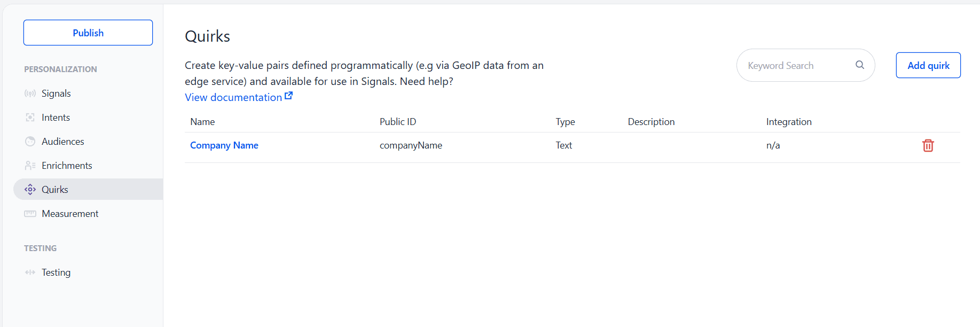This screenshot has width=980, height=327.
Task: Open the Company Name quirk
Action: coord(224,145)
